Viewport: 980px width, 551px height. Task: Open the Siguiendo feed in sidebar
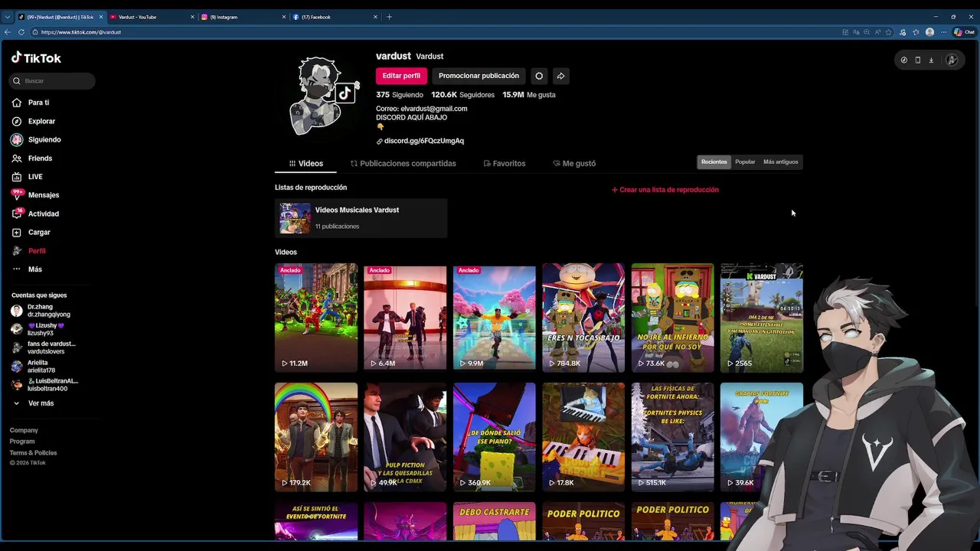pyautogui.click(x=36, y=140)
